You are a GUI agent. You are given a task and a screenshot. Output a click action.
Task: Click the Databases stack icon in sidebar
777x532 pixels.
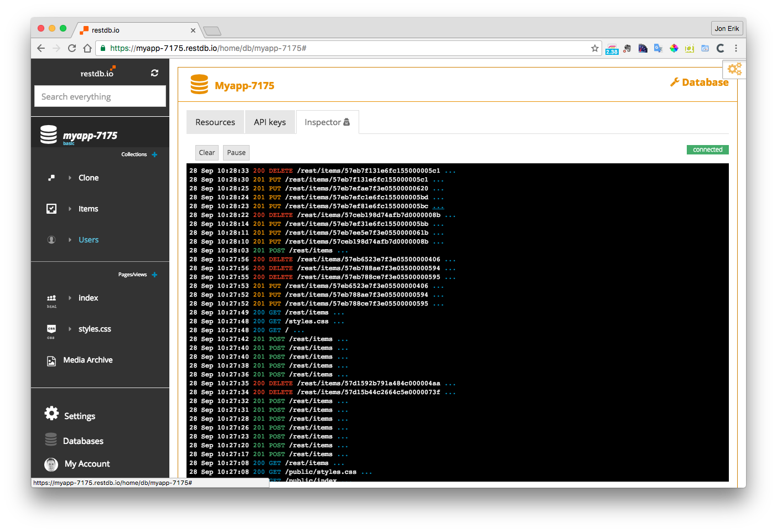(x=51, y=440)
